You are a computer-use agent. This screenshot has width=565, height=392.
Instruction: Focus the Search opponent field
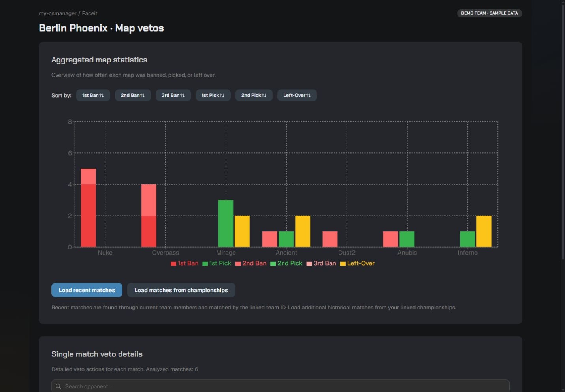tap(280, 386)
